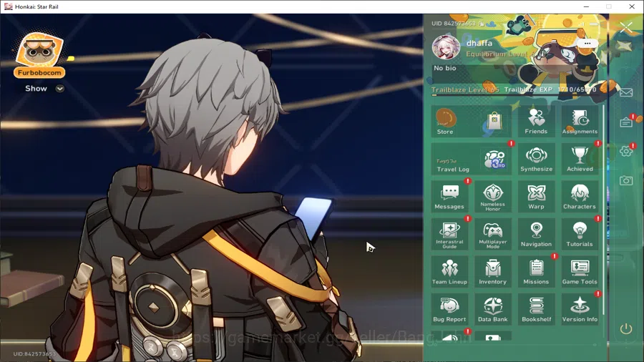Screen dimensions: 644x362
Task: Open the camera photo mode icon
Action: (626, 180)
